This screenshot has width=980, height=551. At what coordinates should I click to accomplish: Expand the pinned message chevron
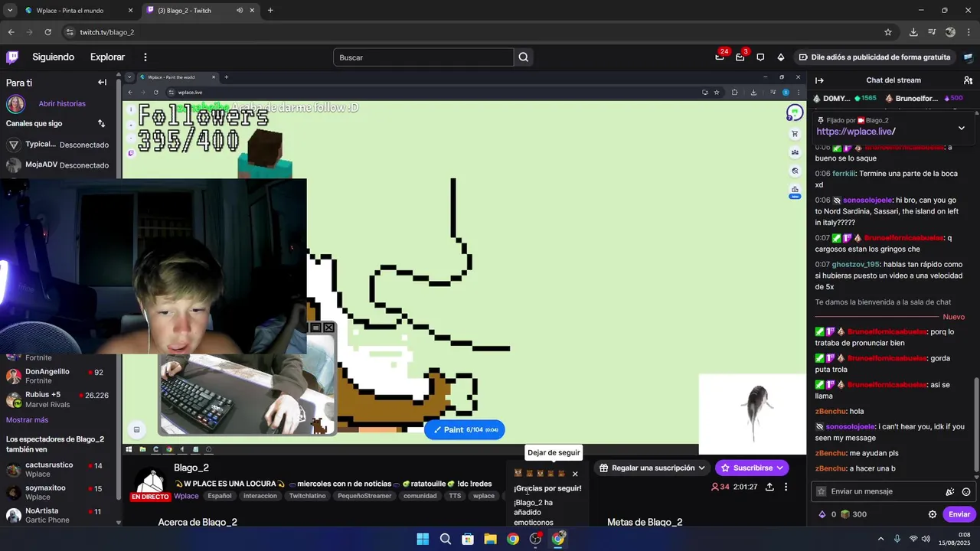click(x=962, y=128)
